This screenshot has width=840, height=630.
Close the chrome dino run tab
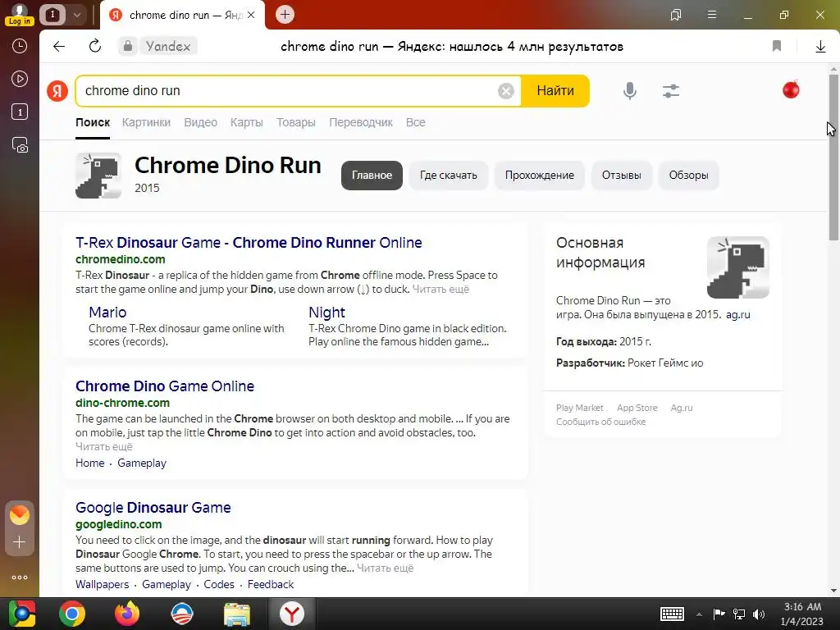point(251,15)
